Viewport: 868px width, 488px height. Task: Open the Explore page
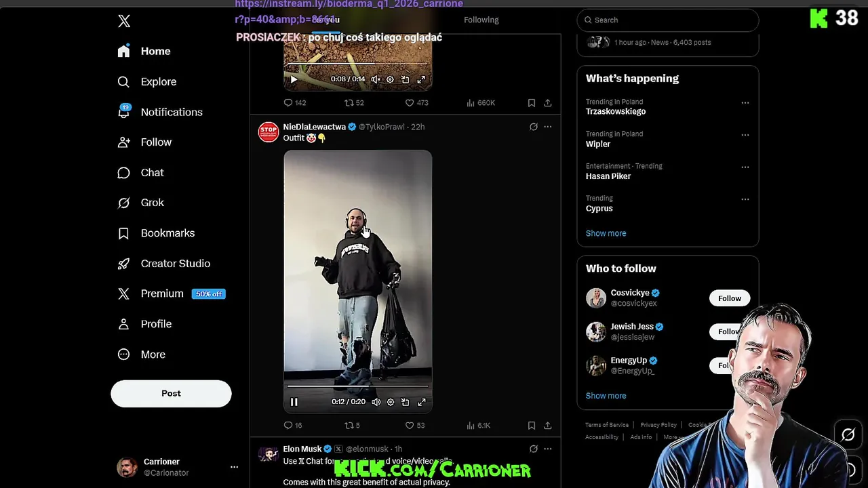pos(146,82)
